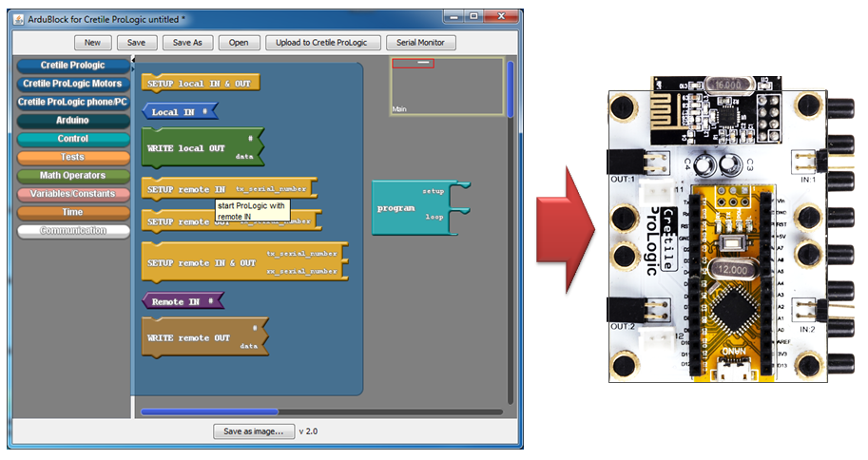Open Cretile ProLogic phone/PC drawer
This screenshot has width=868, height=460.
click(73, 102)
